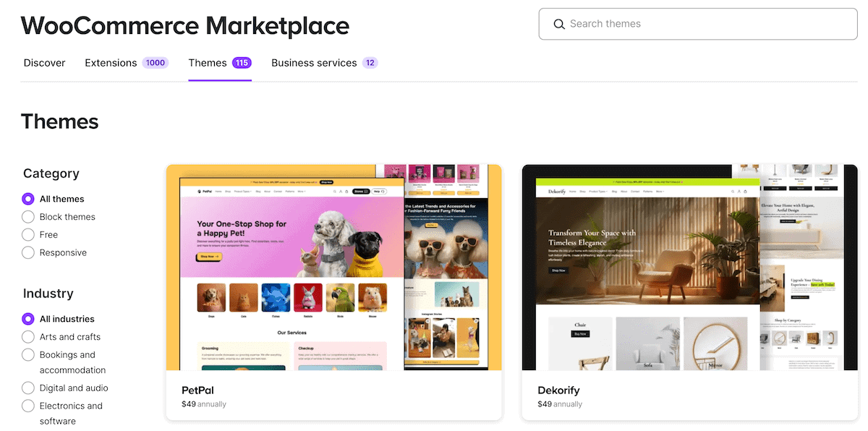
Task: Open the Dekorify theme page
Action: 558,390
